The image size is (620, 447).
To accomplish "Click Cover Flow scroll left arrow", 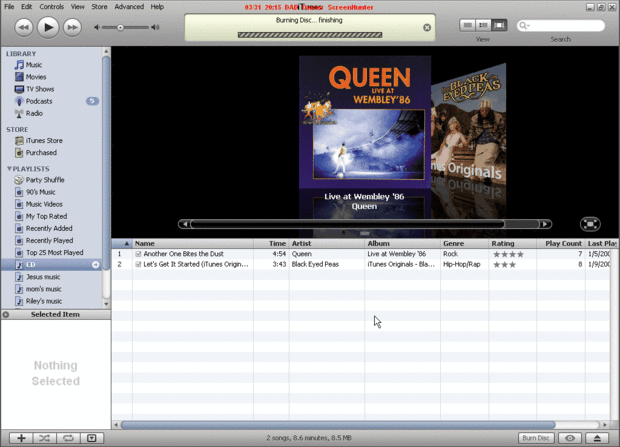I will pyautogui.click(x=184, y=224).
